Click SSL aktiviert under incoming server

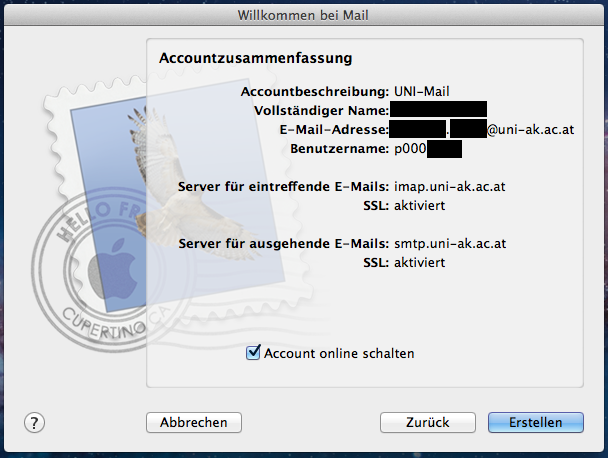[419, 206]
